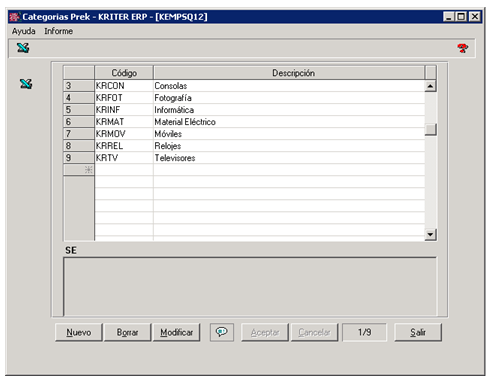Click the Fotografía description cell
Screen dimensions: 488x386
coord(289,98)
